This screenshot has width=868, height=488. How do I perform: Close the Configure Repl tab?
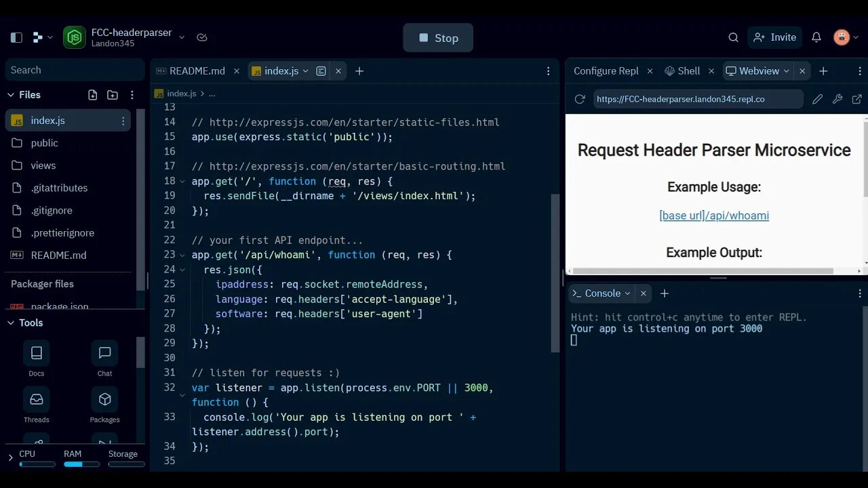pyautogui.click(x=650, y=70)
